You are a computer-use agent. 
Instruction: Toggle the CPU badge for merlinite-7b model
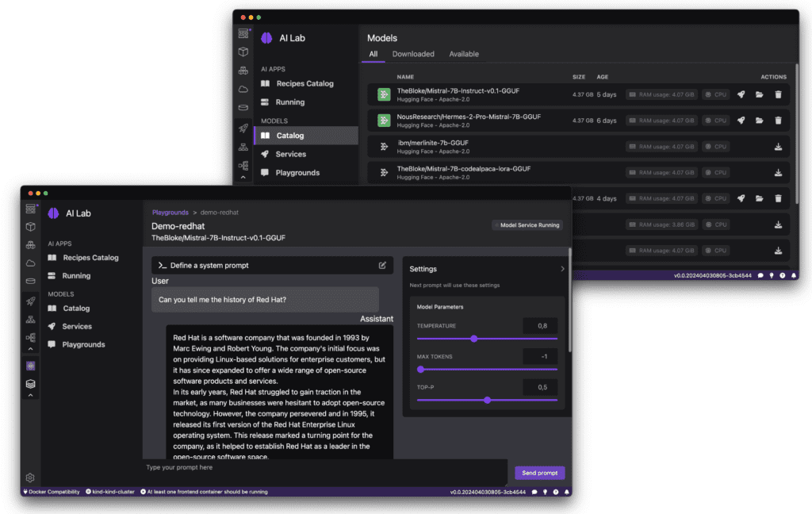(x=715, y=146)
